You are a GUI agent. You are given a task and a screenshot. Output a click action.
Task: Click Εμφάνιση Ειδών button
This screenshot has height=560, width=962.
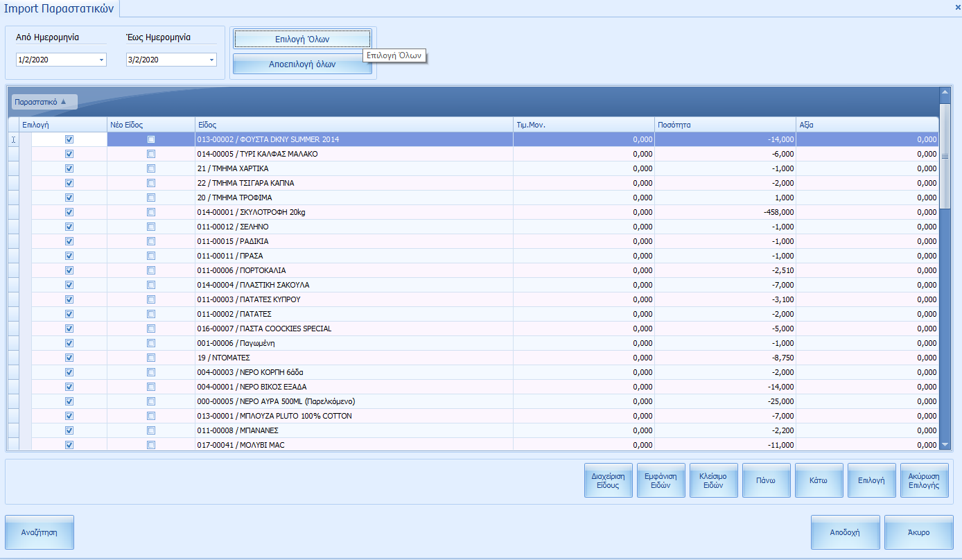661,481
